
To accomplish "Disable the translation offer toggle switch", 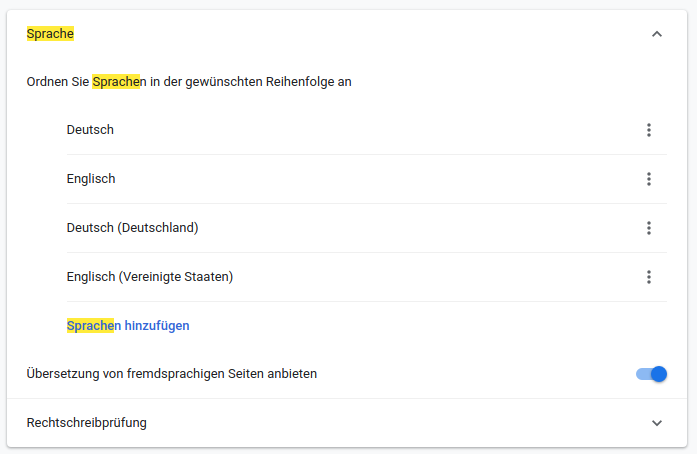I will [651, 374].
